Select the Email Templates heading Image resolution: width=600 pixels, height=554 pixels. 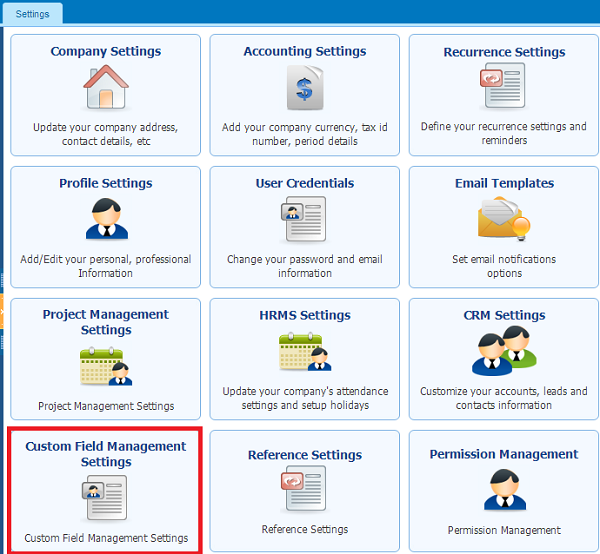pos(504,183)
